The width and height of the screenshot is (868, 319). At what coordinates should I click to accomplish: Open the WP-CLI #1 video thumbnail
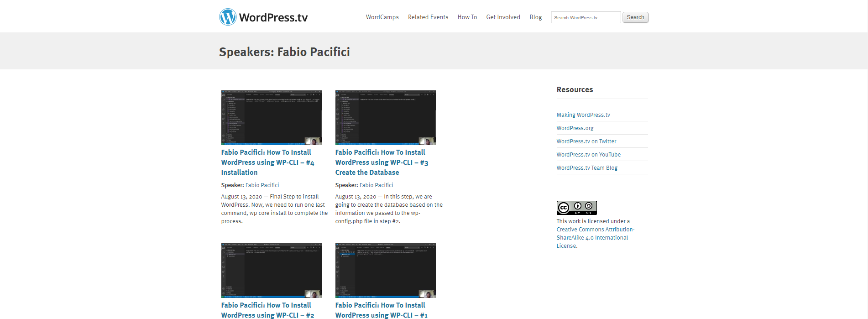(x=386, y=271)
